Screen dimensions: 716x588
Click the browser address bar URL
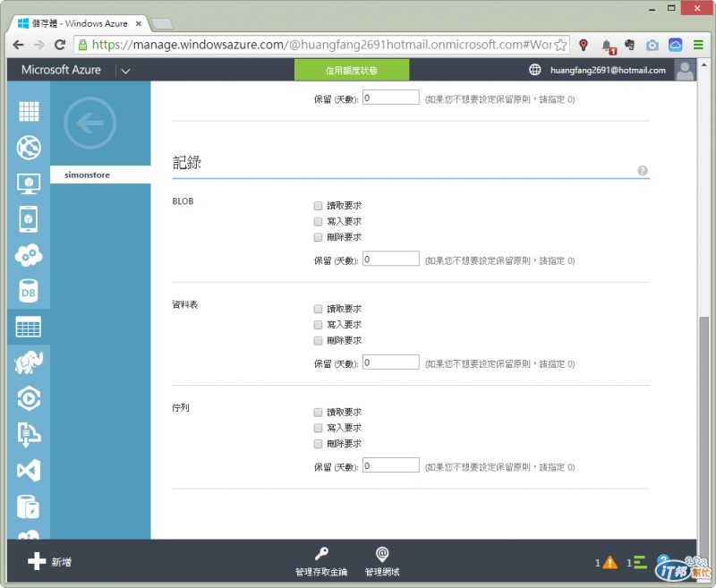321,45
